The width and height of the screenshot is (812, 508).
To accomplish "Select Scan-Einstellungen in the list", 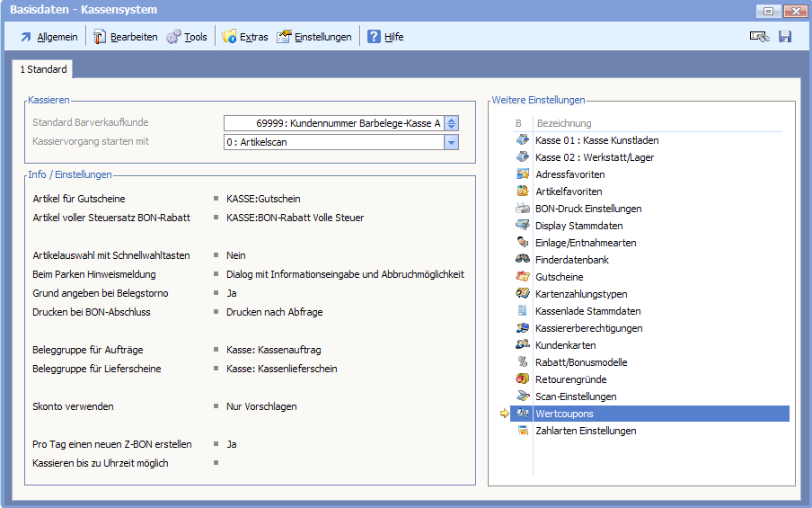I will tap(575, 397).
